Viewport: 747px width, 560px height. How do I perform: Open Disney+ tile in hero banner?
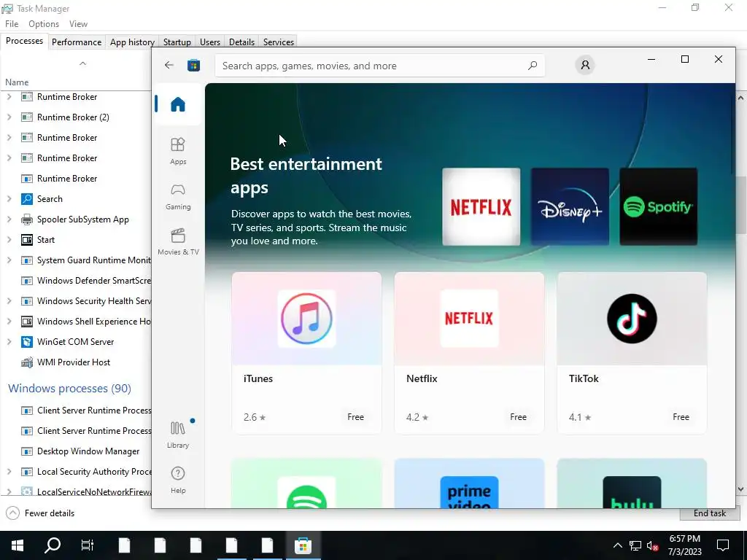tap(570, 206)
